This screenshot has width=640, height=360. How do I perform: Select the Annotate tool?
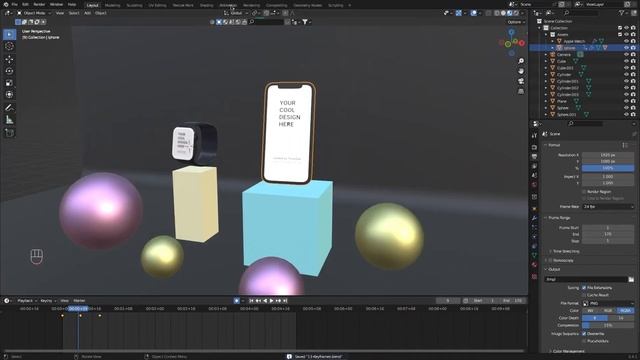point(9,108)
